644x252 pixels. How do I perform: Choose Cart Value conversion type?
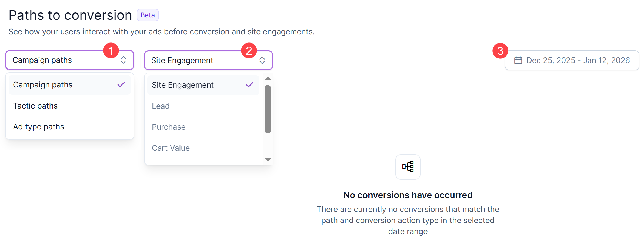[x=171, y=148]
